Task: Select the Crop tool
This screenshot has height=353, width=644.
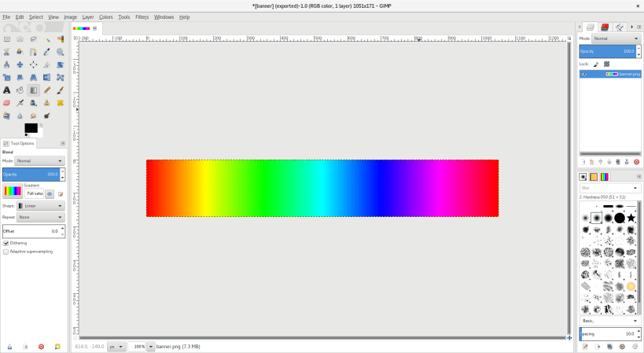Action: pos(47,64)
